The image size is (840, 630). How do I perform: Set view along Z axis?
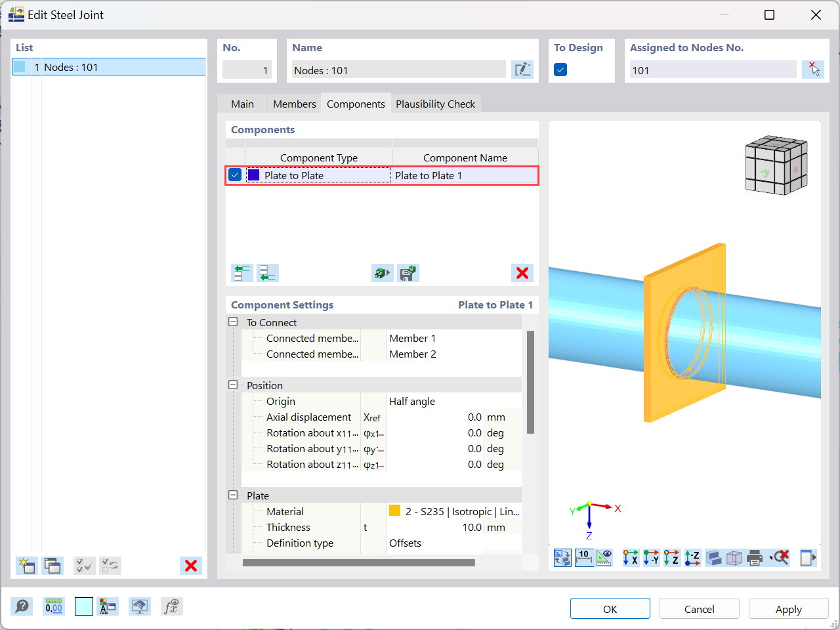click(x=671, y=557)
